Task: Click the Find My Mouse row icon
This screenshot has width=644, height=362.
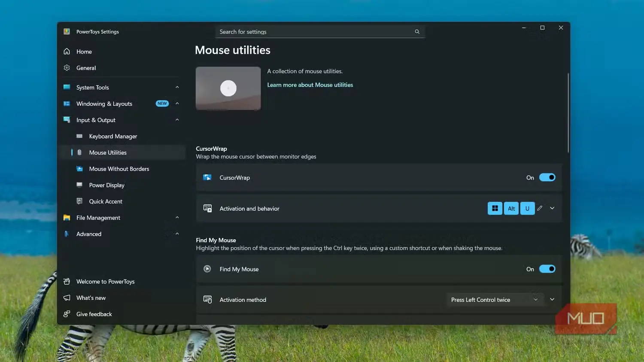Action: pos(207,269)
